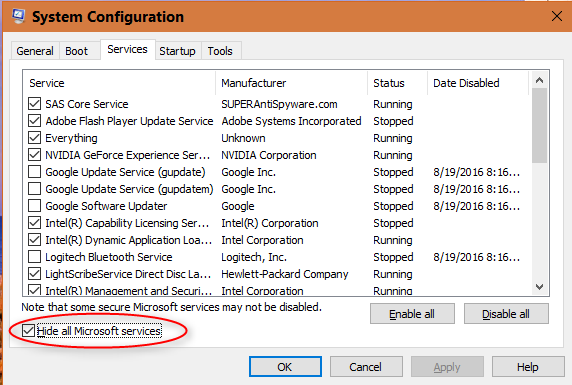Select the NVIDIA Corporation manufacturer cell
Image resolution: width=572 pixels, height=385 pixels.
coord(268,155)
